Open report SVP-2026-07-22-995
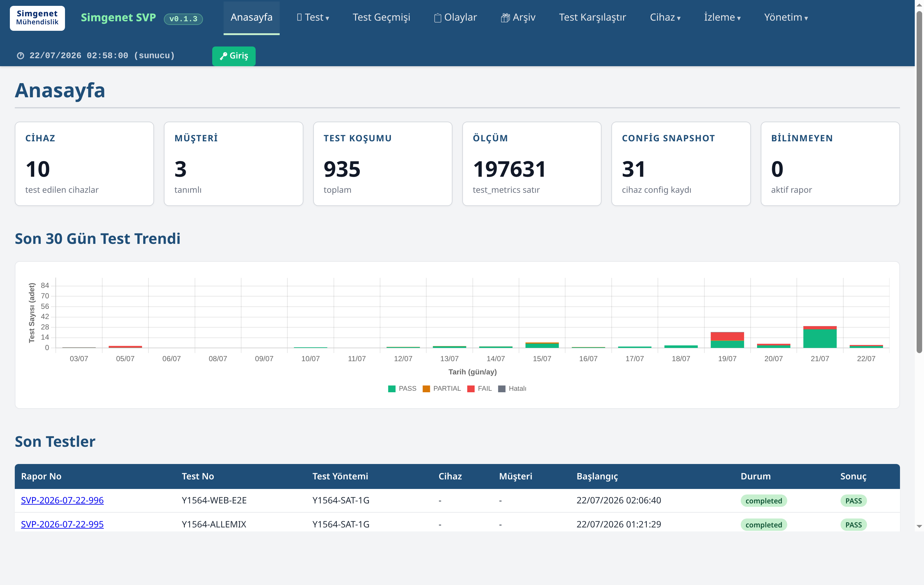The width and height of the screenshot is (924, 585). click(62, 524)
